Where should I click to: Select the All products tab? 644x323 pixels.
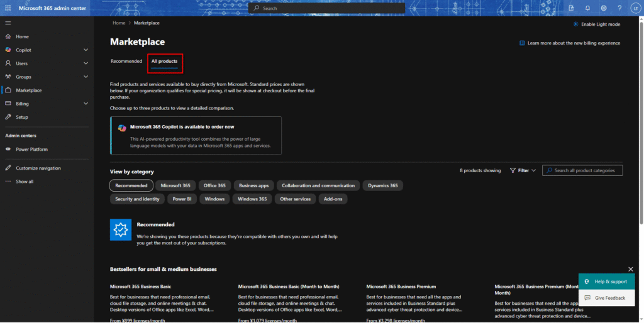click(x=164, y=62)
